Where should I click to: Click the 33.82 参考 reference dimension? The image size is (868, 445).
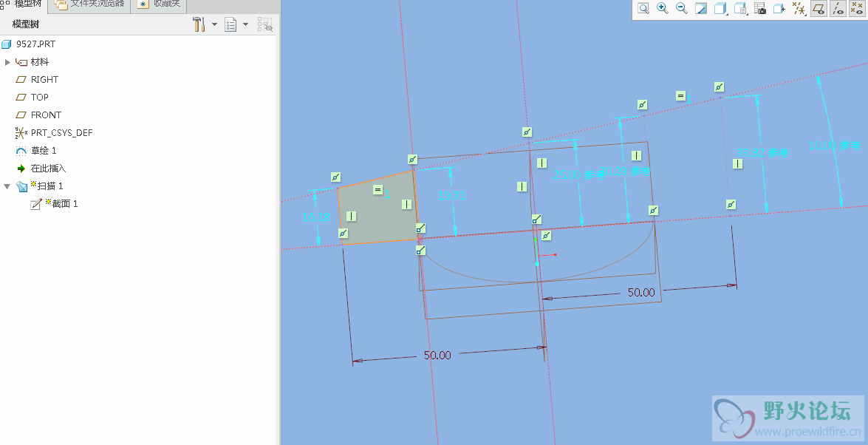pyautogui.click(x=762, y=152)
